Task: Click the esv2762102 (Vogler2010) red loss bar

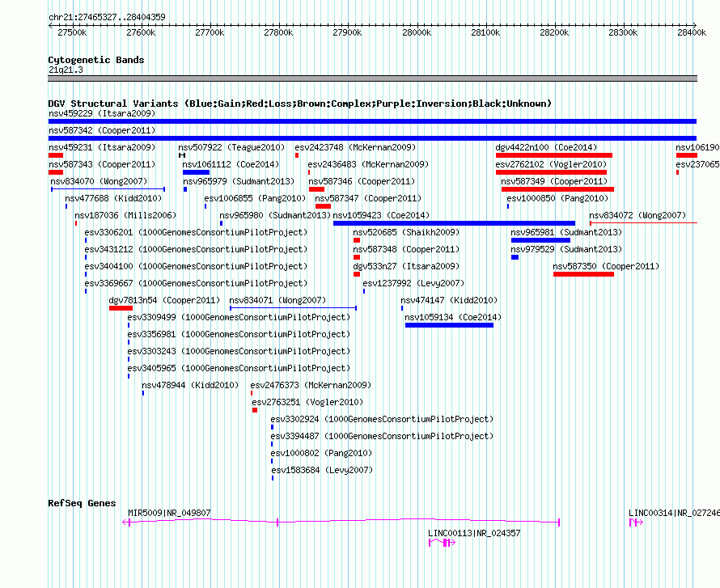Action: (552, 172)
